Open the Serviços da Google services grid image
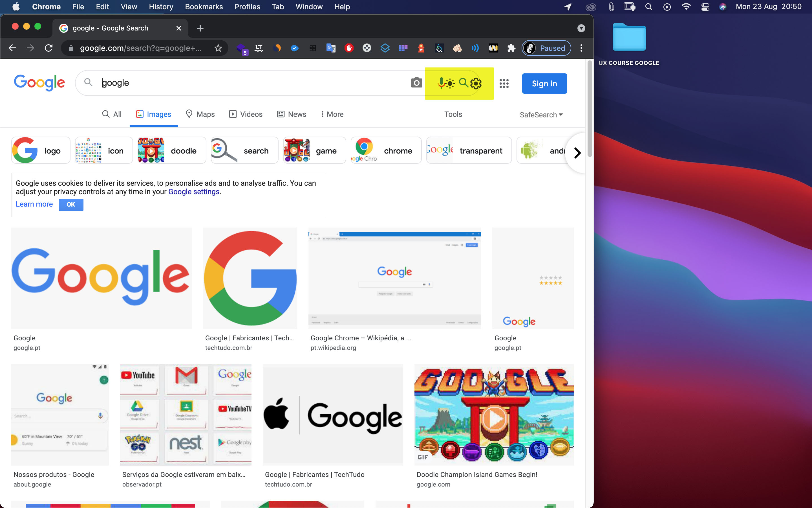The image size is (812, 508). tap(186, 415)
